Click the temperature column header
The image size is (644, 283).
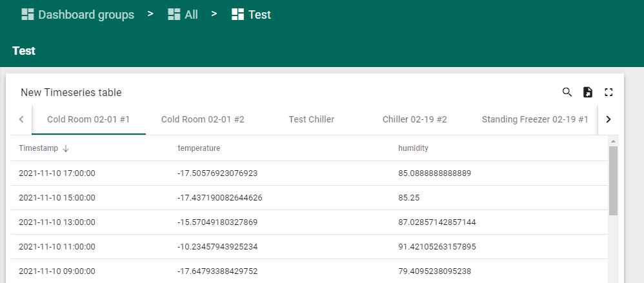tap(199, 148)
